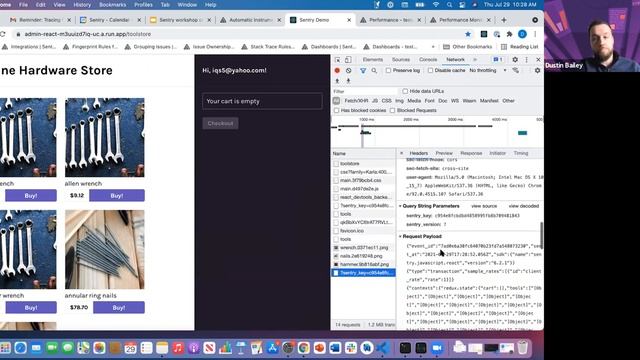
Task: Select the wrench.0371ec11.png request
Action: click(x=363, y=248)
